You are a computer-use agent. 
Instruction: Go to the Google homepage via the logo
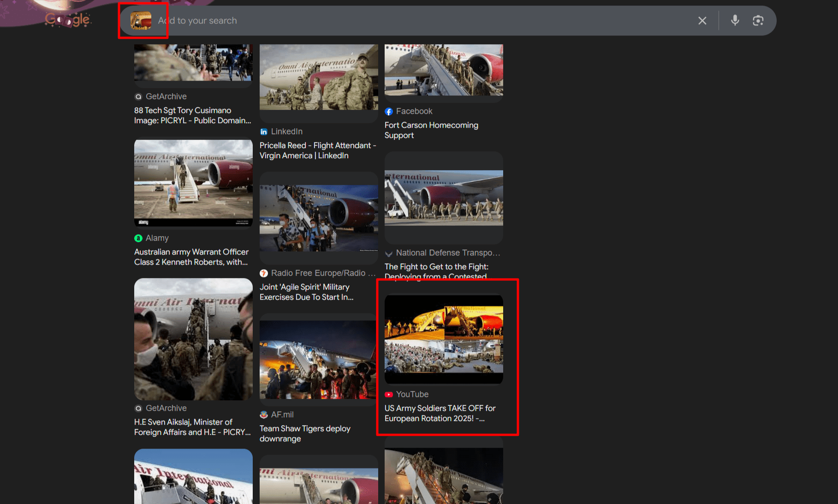tap(68, 19)
